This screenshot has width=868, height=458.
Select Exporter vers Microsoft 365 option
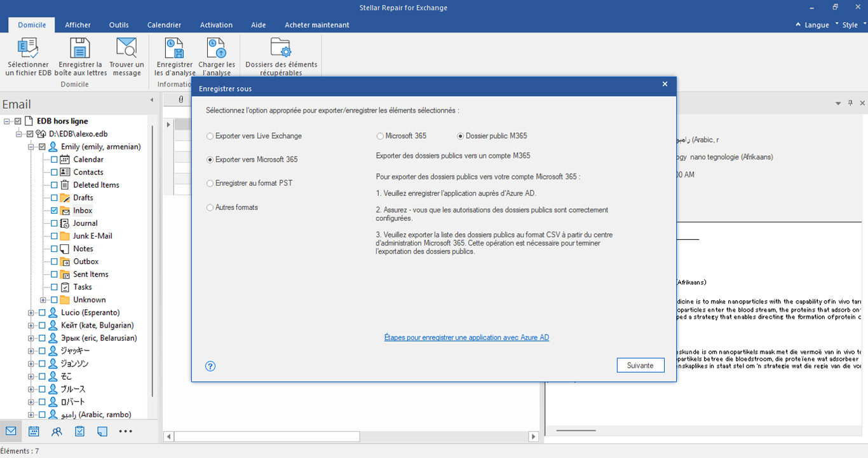252,160
